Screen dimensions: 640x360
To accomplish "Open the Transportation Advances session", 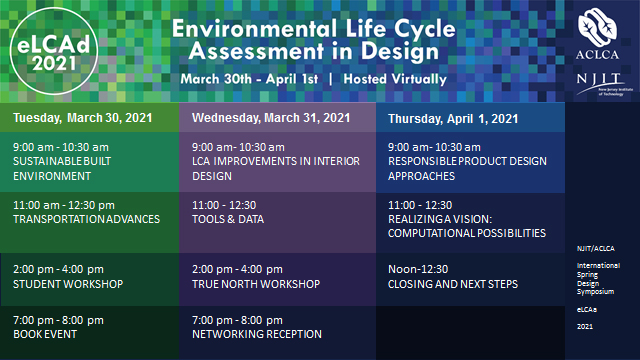I will point(89,222).
